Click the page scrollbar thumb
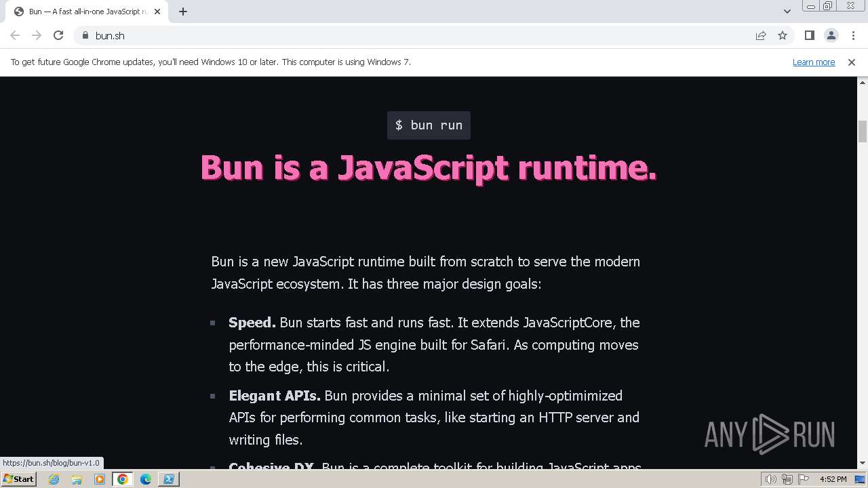Image resolution: width=868 pixels, height=488 pixels. pyautogui.click(x=863, y=131)
